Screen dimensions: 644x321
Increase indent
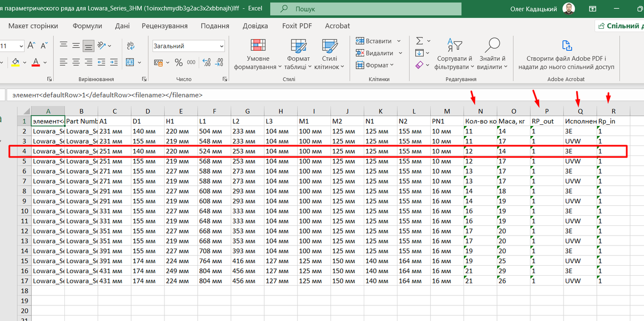pyautogui.click(x=114, y=62)
